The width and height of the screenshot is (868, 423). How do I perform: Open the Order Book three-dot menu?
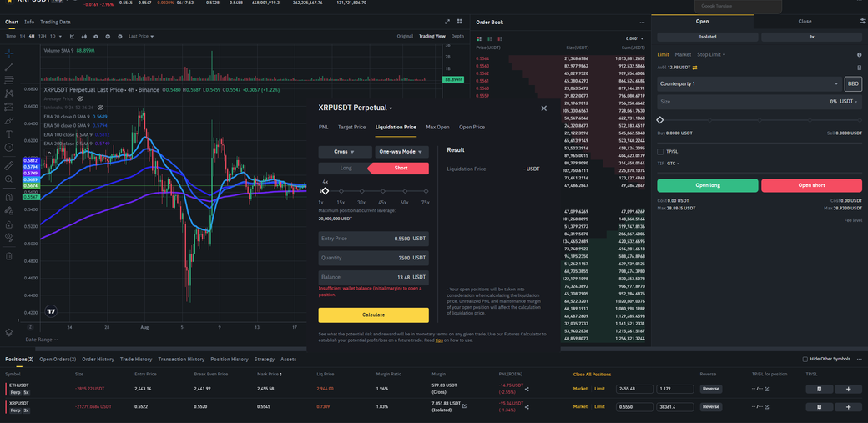[x=641, y=22]
